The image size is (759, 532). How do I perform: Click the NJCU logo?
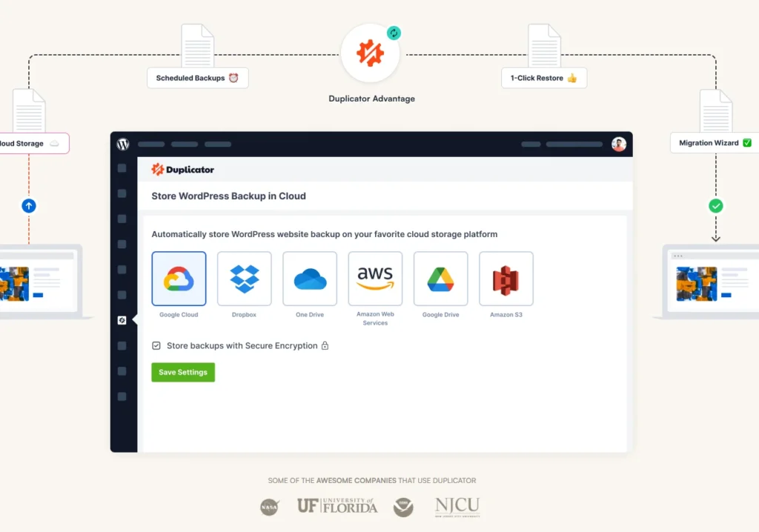[457, 506]
